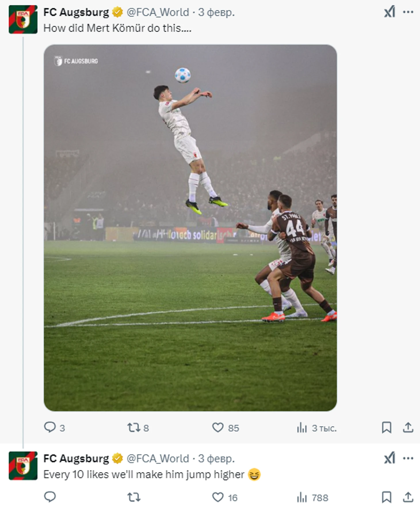420x508 pixels.
Task: Click @FCA_World handle on second tweet
Action: (x=158, y=458)
